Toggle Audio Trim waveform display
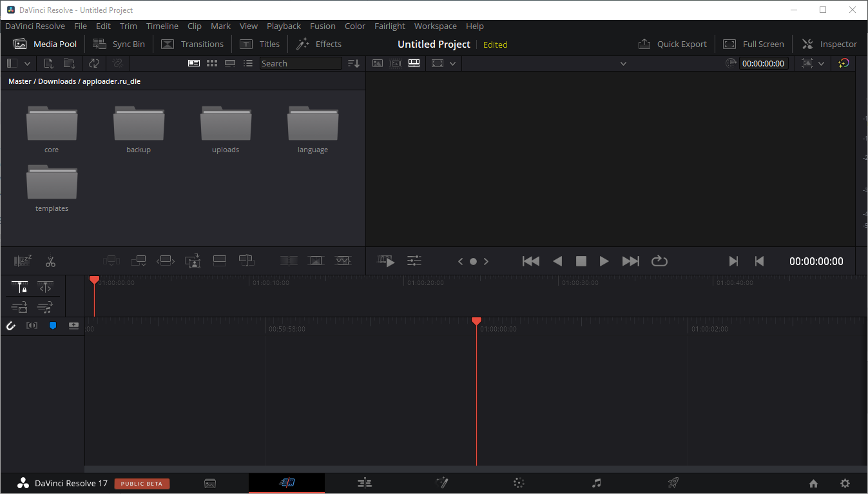The image size is (868, 494). click(x=32, y=326)
